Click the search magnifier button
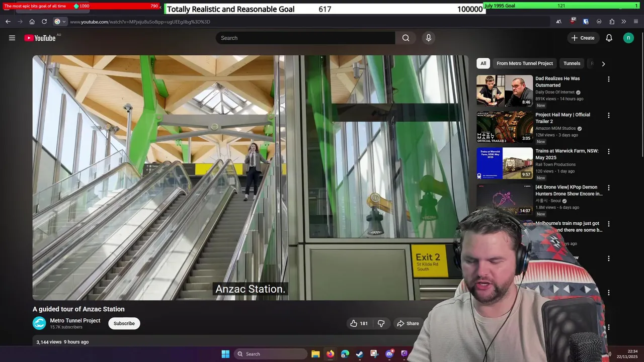Viewport: 644px width, 362px height. pyautogui.click(x=406, y=38)
